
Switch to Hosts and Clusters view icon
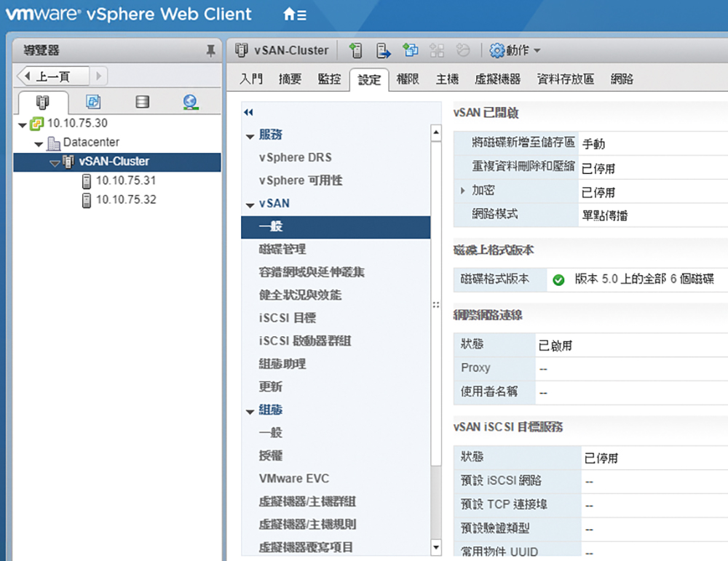pyautogui.click(x=43, y=102)
